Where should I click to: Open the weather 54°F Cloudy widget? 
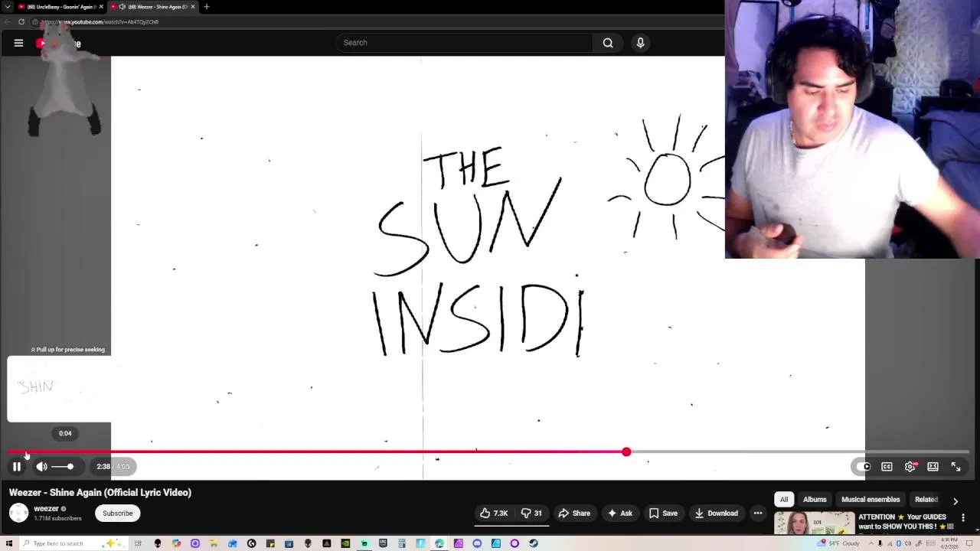tap(838, 543)
